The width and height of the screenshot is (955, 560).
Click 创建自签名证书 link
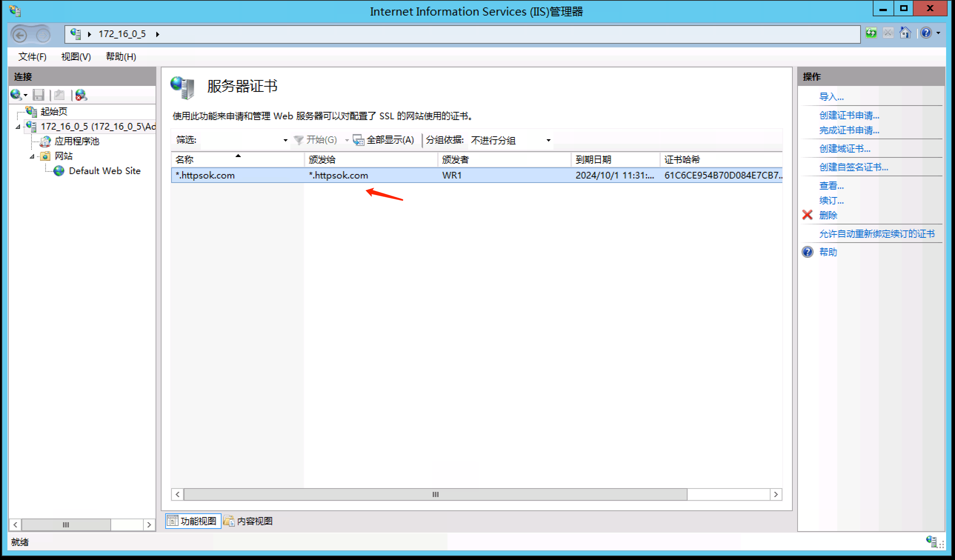(853, 167)
